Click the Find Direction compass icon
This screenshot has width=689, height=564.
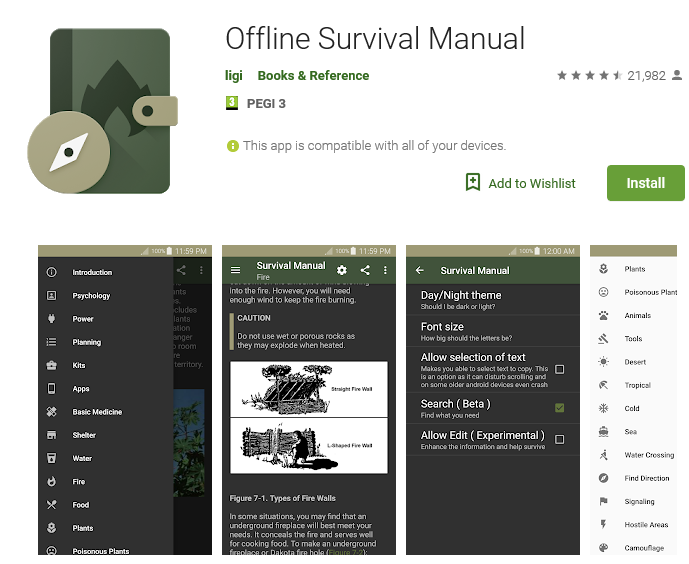[603, 478]
